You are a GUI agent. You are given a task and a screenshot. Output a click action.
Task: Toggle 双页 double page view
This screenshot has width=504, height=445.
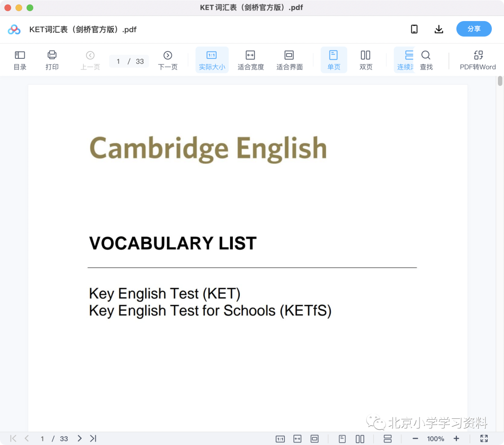[365, 60]
